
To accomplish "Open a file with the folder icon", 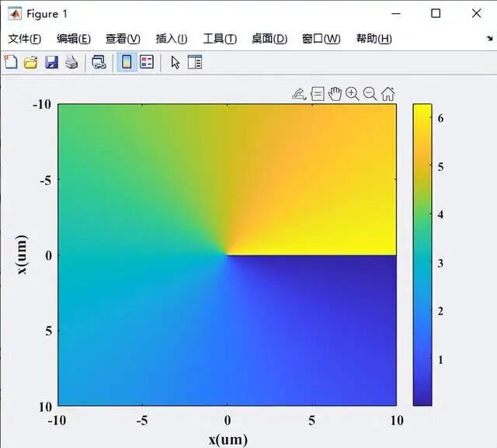I will point(31,63).
